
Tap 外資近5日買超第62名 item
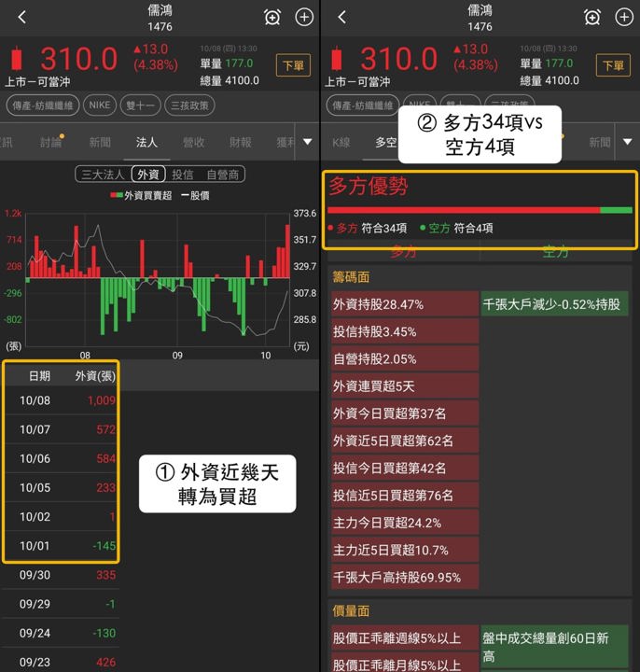[x=404, y=441]
